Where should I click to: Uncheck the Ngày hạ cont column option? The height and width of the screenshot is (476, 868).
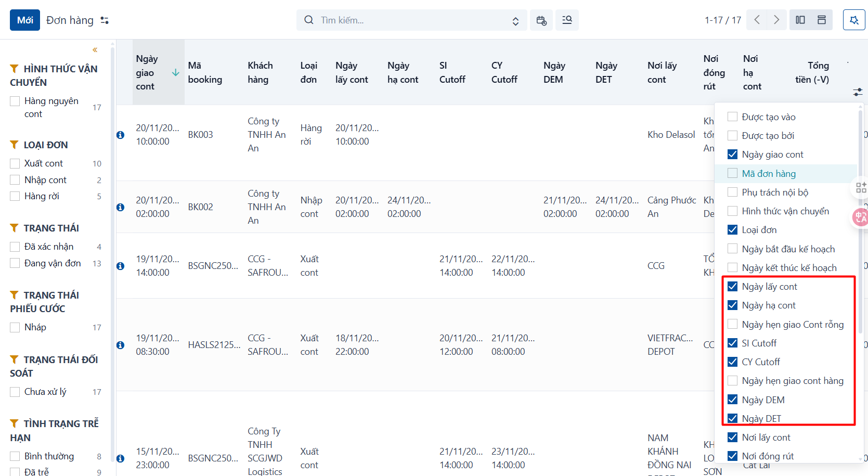click(732, 305)
